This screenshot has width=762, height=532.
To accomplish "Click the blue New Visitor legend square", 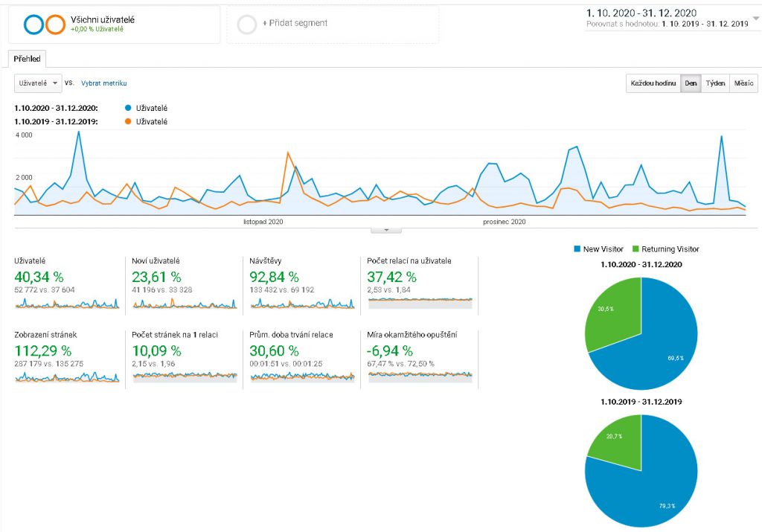I will tap(577, 249).
